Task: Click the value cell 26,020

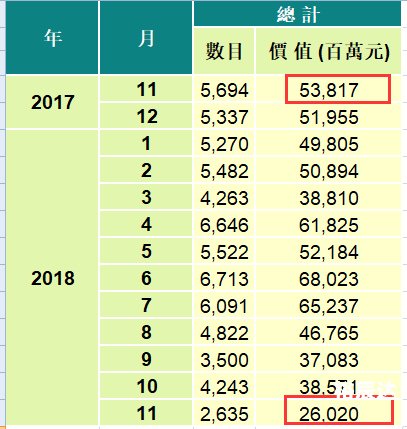Action: (x=328, y=413)
